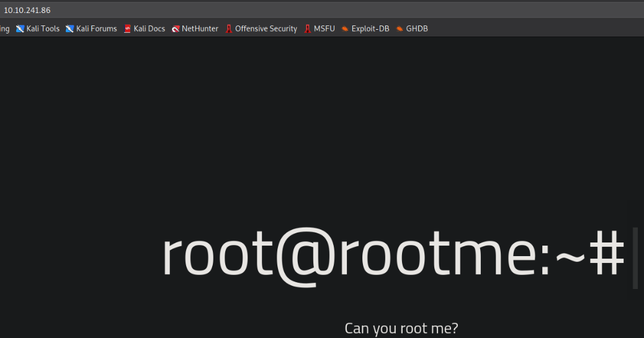Open the Kali Tools bookmark
The height and width of the screenshot is (338, 644).
[38, 29]
